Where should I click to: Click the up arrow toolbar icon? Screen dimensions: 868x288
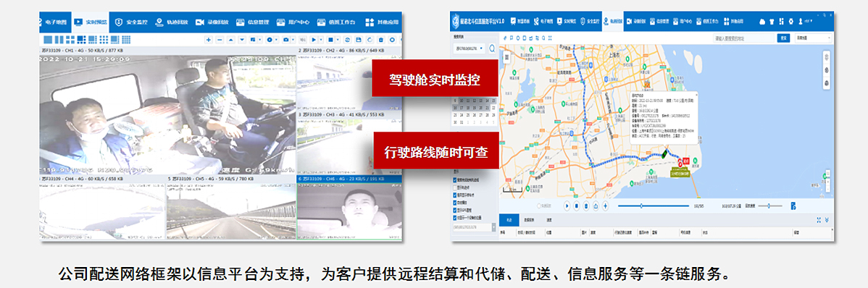(231, 40)
